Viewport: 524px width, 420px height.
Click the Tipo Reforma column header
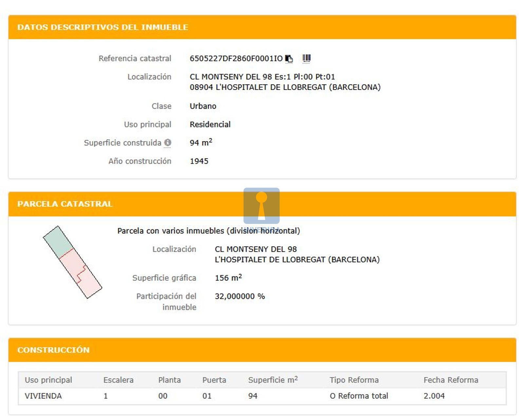point(354,380)
